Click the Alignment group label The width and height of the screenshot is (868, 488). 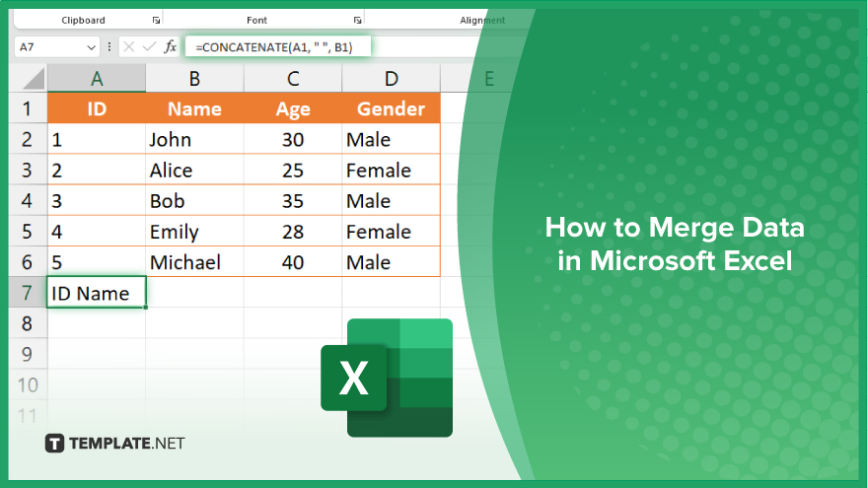click(482, 20)
